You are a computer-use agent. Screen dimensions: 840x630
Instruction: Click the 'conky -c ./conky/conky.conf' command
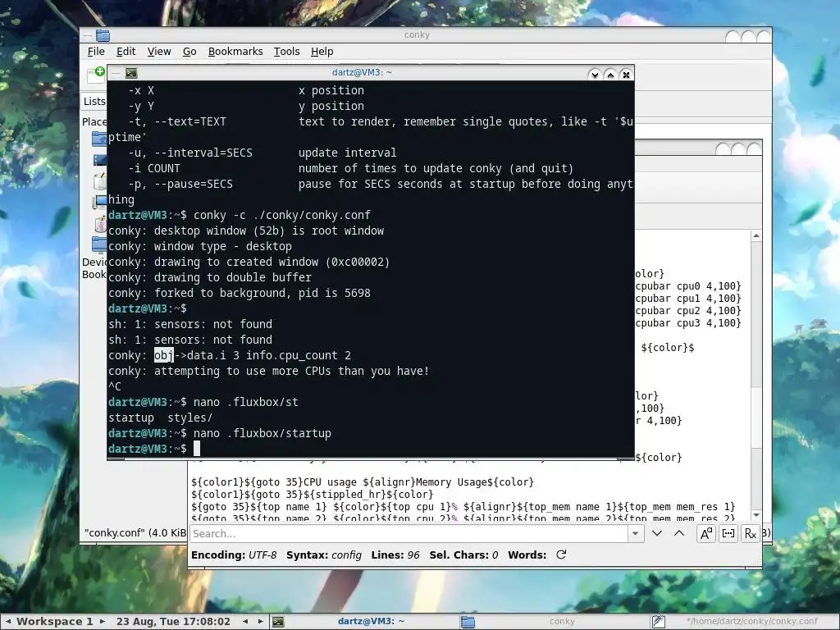click(x=282, y=215)
